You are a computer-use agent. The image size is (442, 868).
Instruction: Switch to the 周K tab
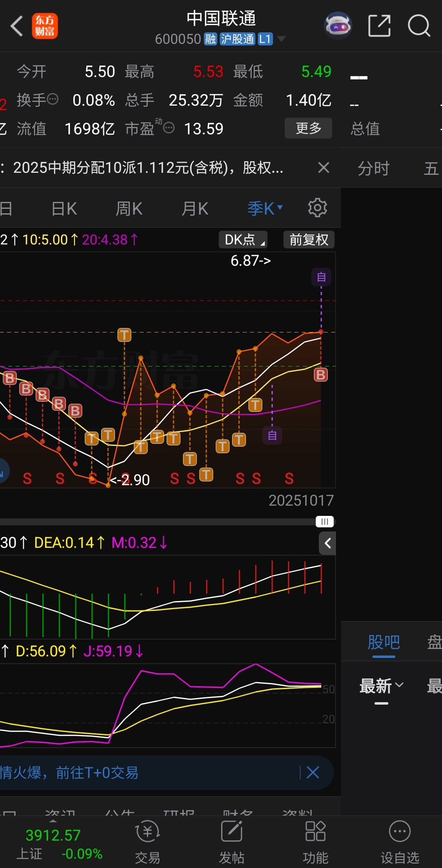[x=129, y=209]
